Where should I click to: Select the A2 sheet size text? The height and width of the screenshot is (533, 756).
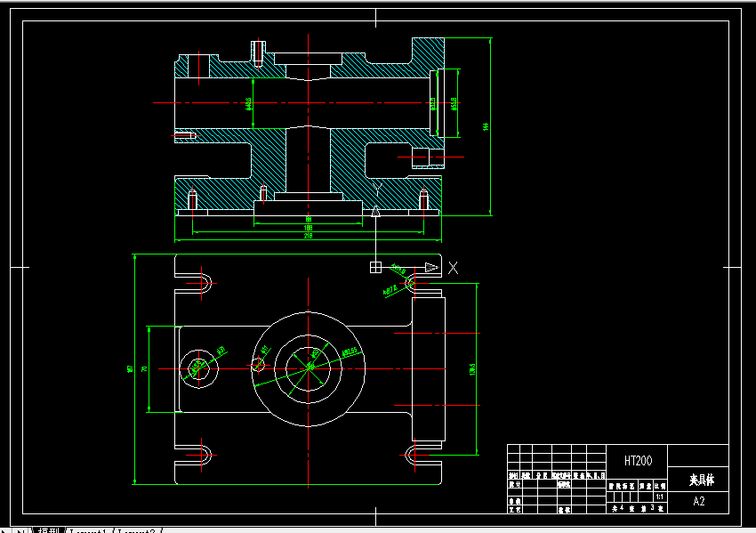click(x=699, y=501)
